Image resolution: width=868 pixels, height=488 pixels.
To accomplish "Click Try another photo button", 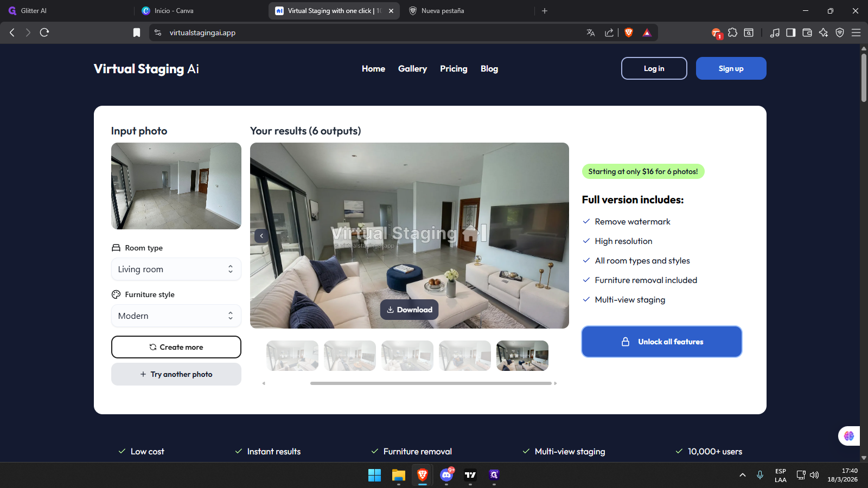I will [176, 374].
